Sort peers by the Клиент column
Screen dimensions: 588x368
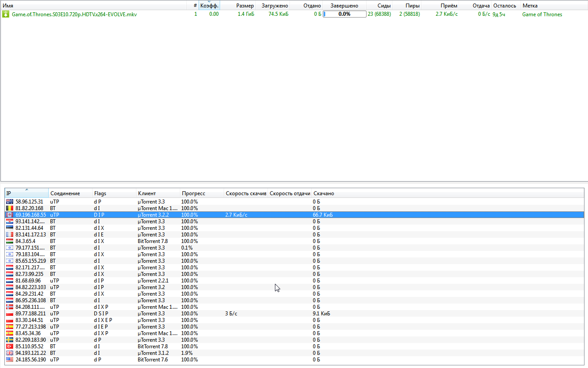pos(158,193)
